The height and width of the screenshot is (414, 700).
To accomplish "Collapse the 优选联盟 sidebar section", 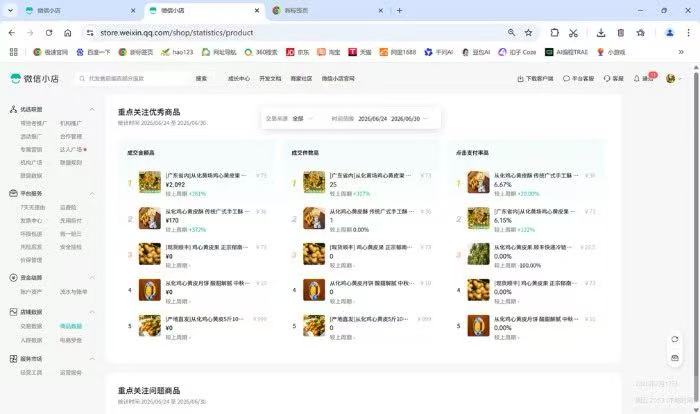I will pyautogui.click(x=92, y=109).
